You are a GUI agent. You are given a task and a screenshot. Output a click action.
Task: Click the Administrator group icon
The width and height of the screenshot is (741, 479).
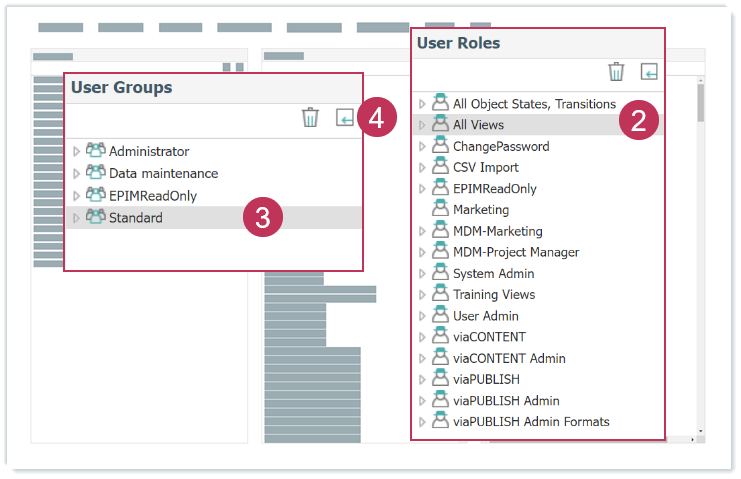point(96,151)
